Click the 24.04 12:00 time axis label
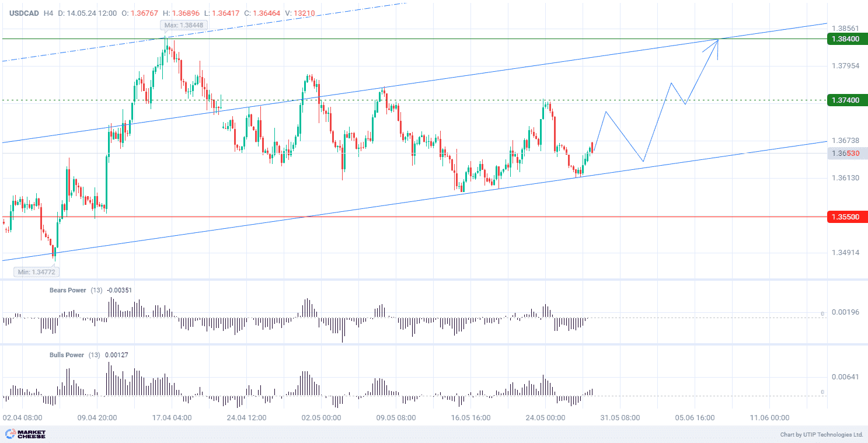This screenshot has height=443, width=868. (246, 418)
